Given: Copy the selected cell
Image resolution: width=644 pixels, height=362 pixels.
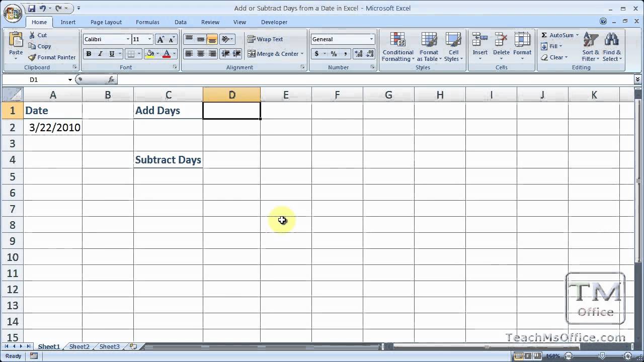Looking at the screenshot, I should [x=40, y=46].
